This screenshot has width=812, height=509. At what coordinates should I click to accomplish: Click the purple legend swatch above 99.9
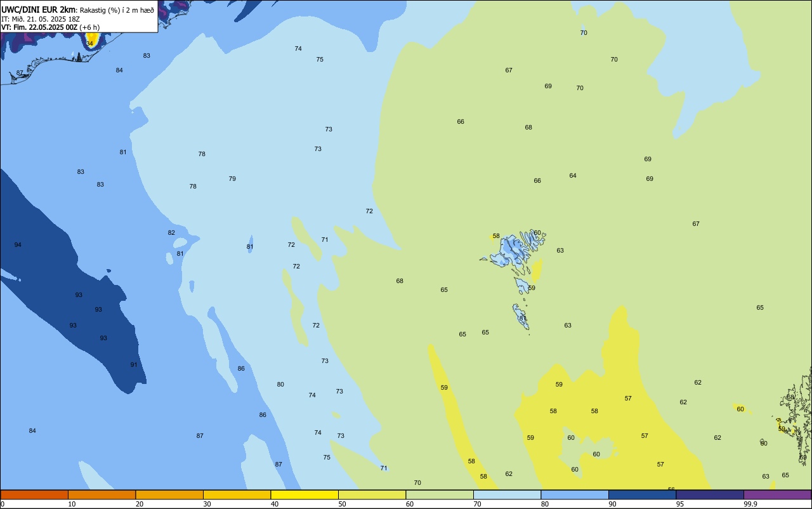777,494
